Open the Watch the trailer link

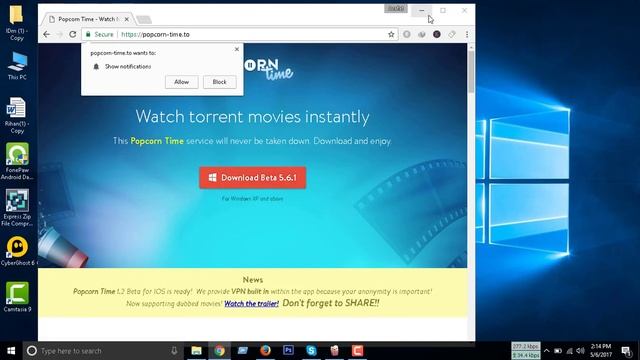click(251, 303)
